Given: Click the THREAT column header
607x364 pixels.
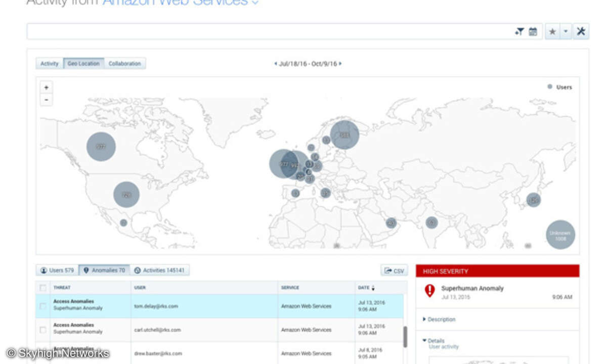Looking at the screenshot, I should pyautogui.click(x=62, y=288).
